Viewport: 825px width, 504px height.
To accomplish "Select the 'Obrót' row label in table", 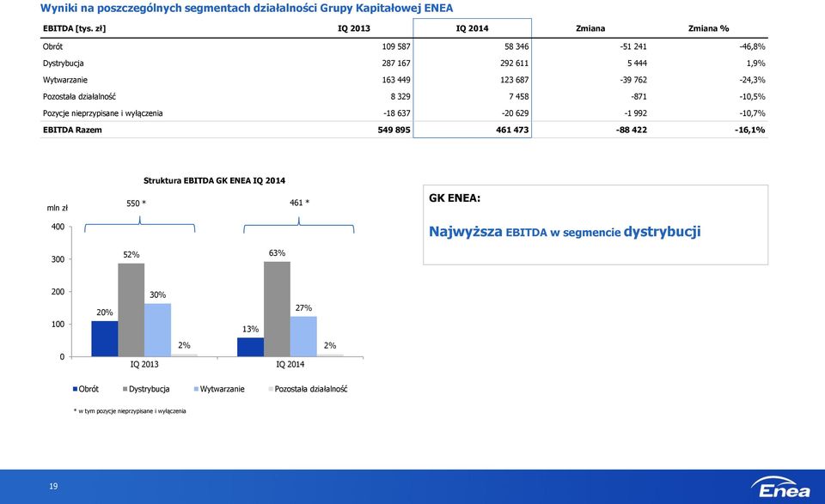I will 52,46.
